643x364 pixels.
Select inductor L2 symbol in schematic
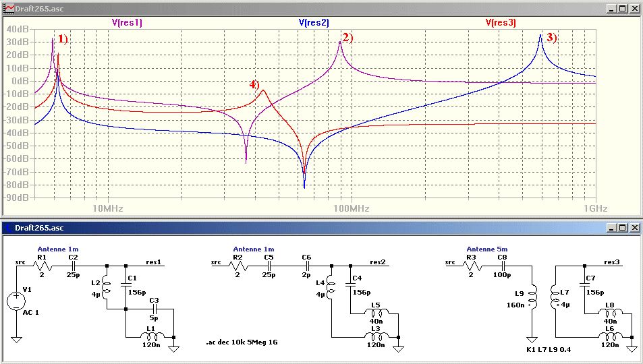[106, 287]
